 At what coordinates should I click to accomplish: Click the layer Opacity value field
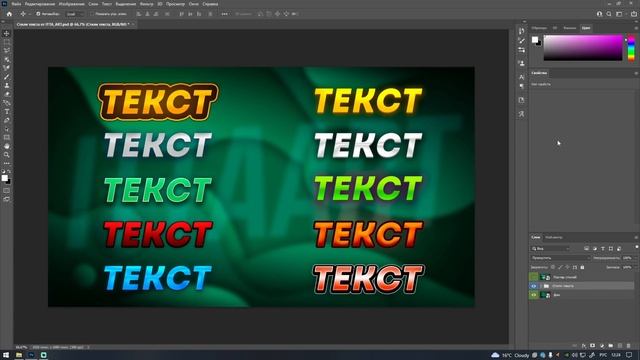(627, 258)
